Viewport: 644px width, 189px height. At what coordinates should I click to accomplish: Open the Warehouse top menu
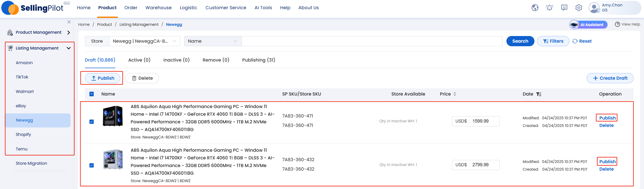click(158, 8)
